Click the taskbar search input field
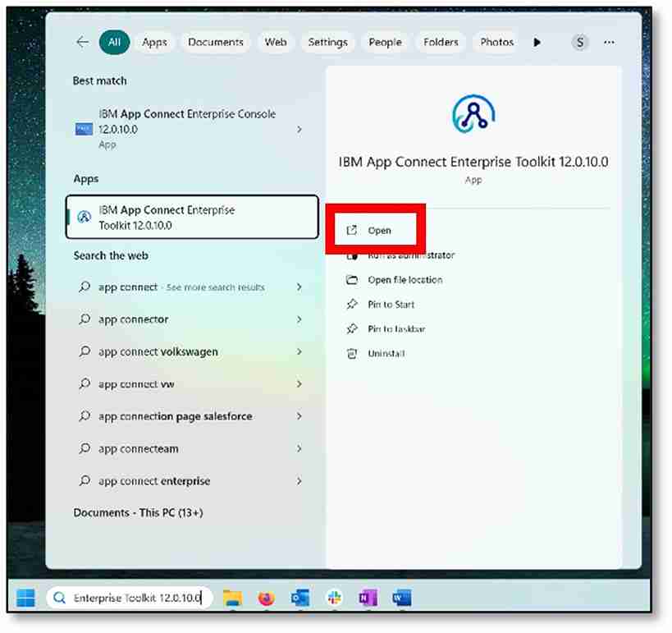This screenshot has height=633, width=672. point(130,598)
